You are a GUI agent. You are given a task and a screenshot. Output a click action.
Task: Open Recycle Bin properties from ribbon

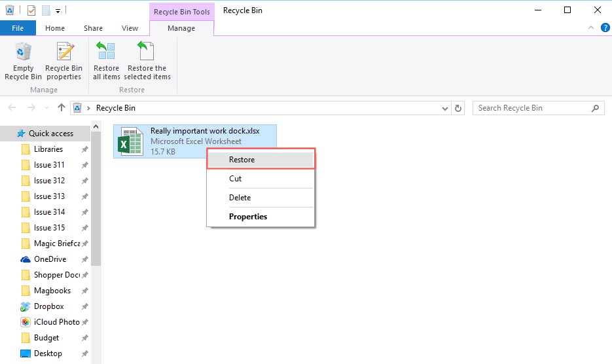[63, 54]
